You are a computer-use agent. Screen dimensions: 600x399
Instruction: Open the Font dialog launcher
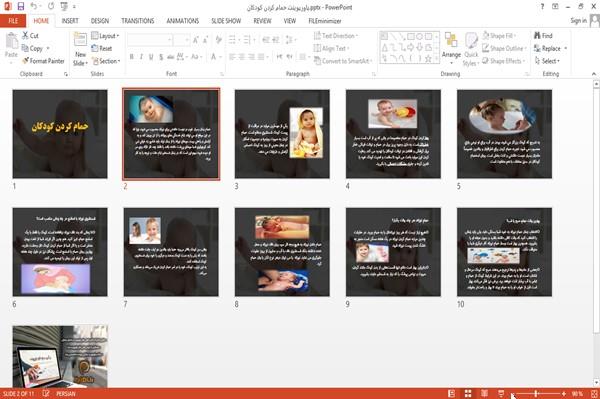(x=222, y=74)
